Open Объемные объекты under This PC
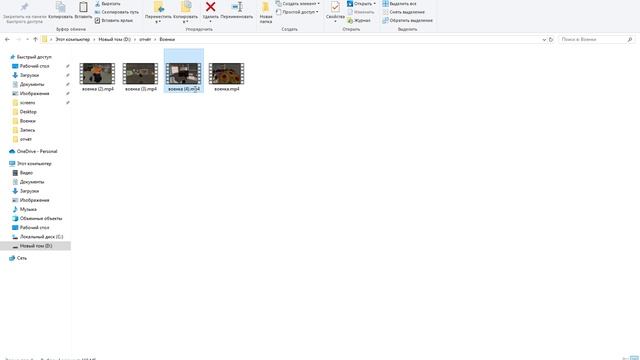 pyautogui.click(x=41, y=218)
